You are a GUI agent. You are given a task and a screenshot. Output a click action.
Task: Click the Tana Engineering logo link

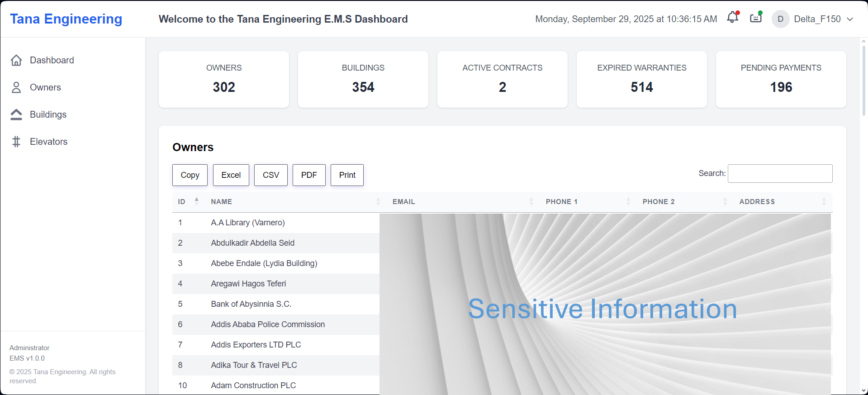pyautogui.click(x=66, y=19)
